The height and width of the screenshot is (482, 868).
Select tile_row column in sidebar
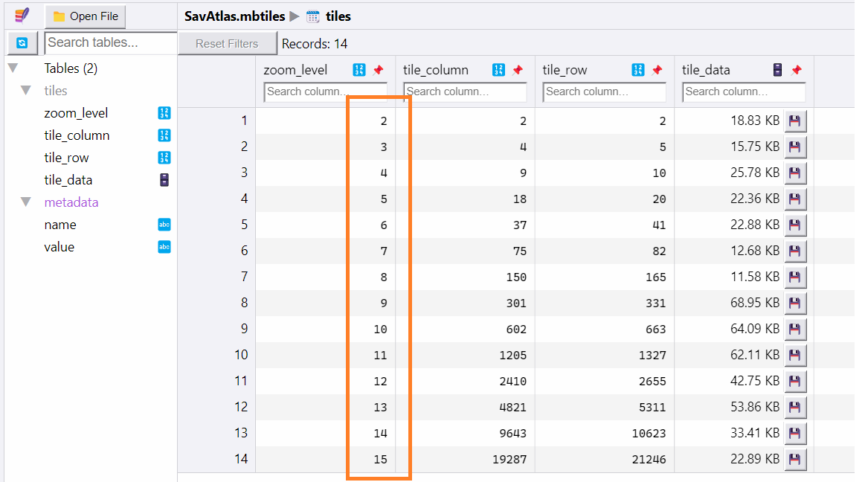(x=66, y=158)
